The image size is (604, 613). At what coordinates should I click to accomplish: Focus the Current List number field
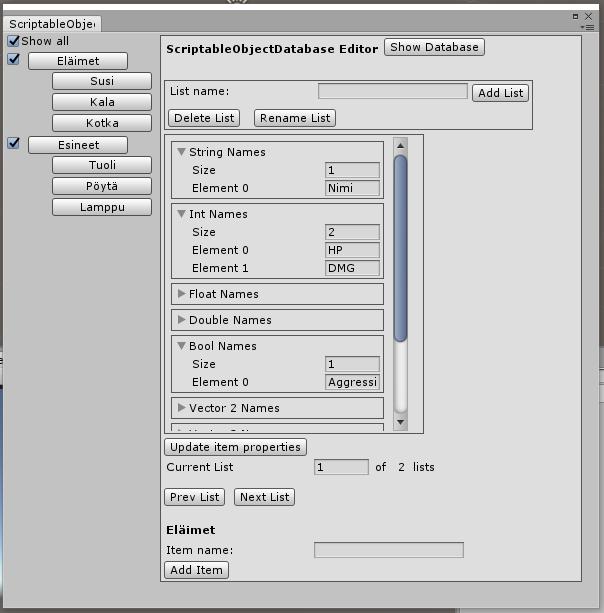(x=341, y=467)
